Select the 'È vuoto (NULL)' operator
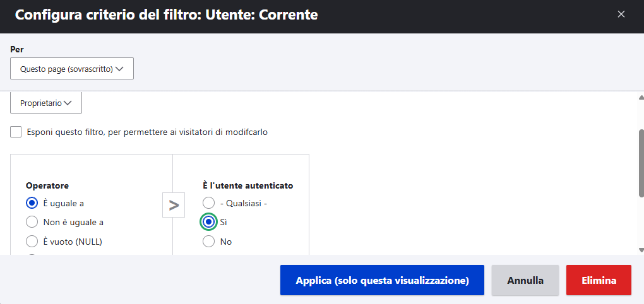The image size is (644, 304). (32, 241)
